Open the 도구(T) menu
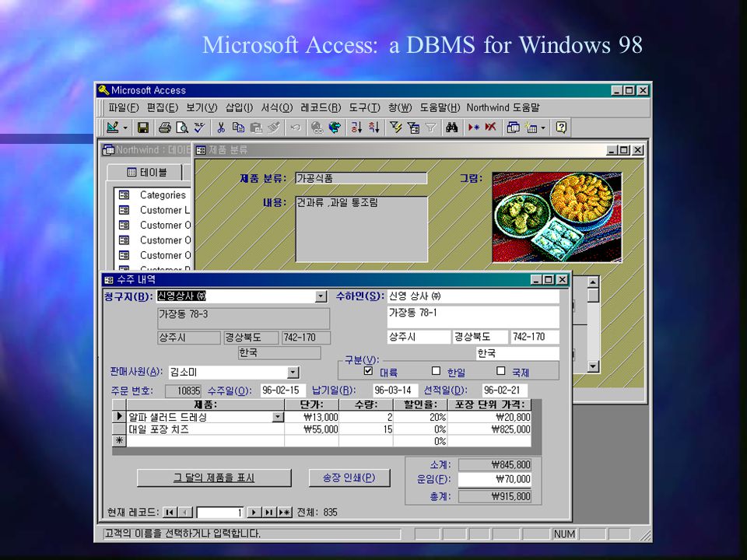 (x=364, y=107)
